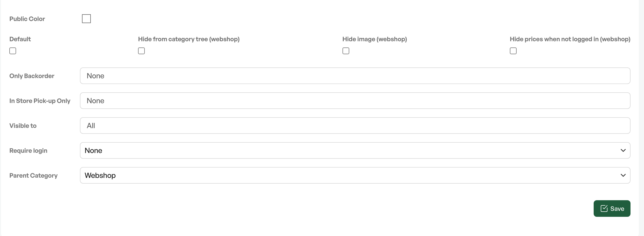Click the Default label text
The height and width of the screenshot is (236, 644).
(20, 39)
